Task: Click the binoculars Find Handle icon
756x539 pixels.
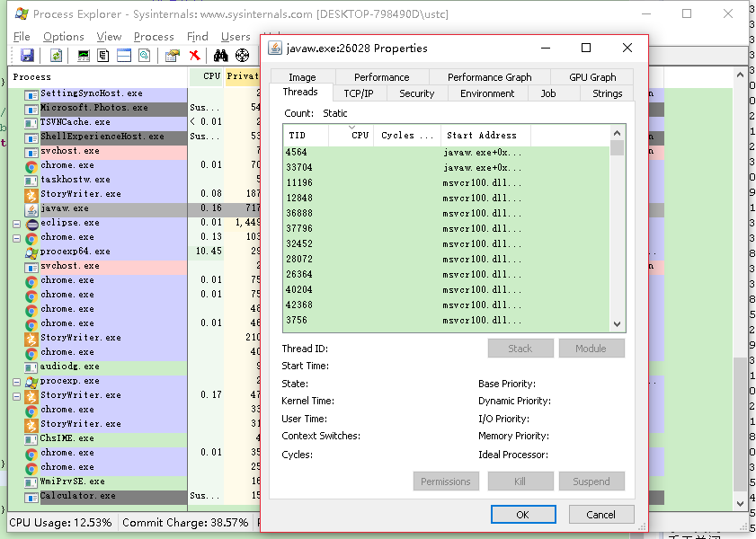Action: coord(221,56)
